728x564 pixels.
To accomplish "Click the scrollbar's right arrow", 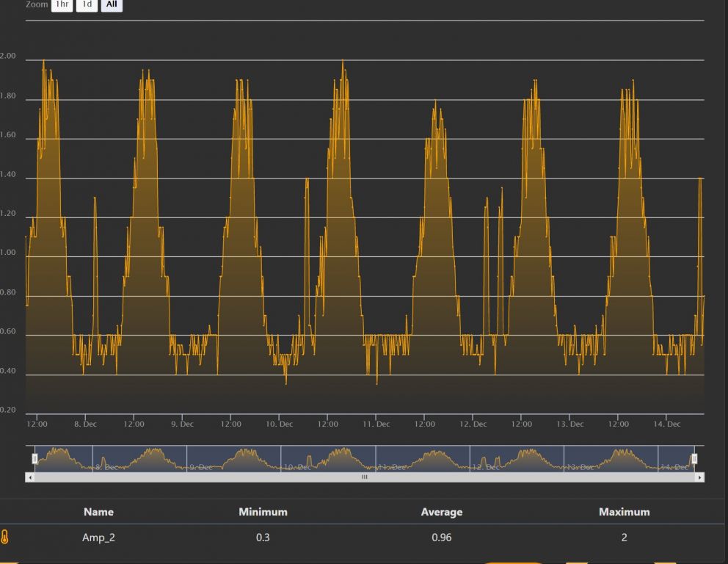I will (699, 477).
